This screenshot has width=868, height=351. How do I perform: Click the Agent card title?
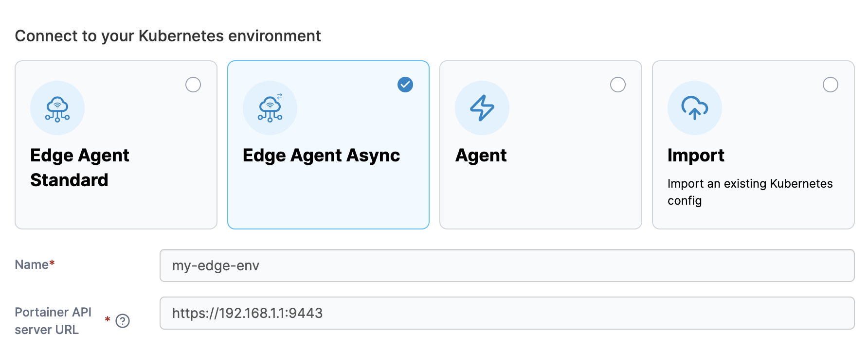click(x=481, y=156)
